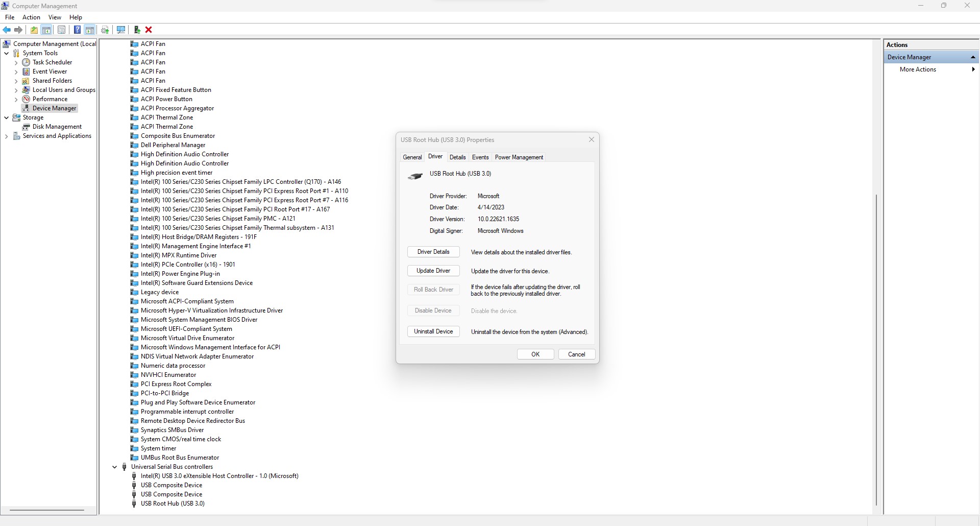
Task: Select the PCI Express Root Complex device
Action: click(176, 384)
